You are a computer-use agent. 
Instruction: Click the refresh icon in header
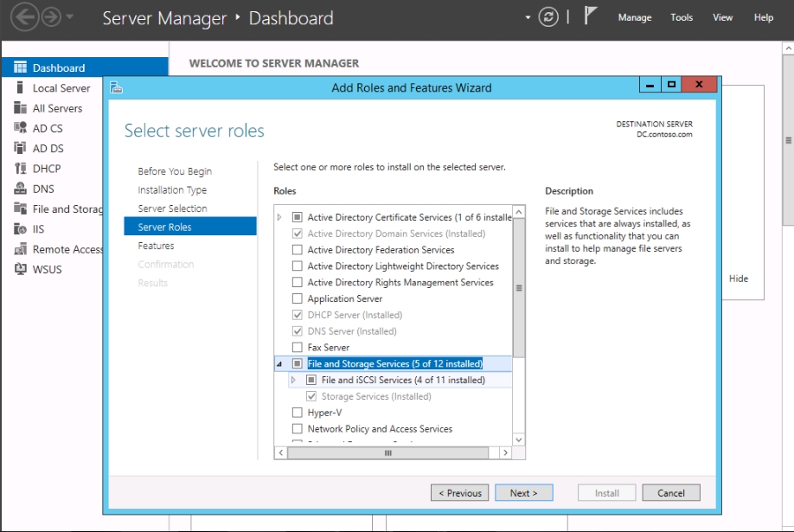547,17
